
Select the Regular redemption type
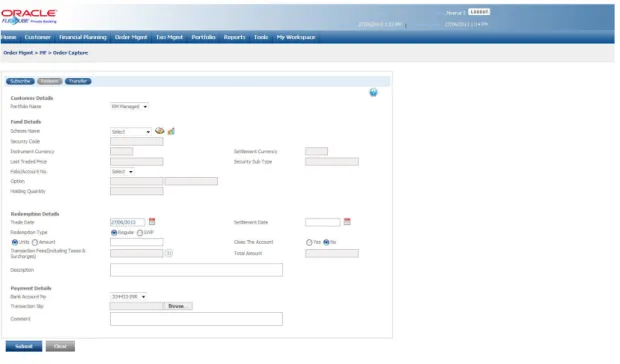pos(114,233)
